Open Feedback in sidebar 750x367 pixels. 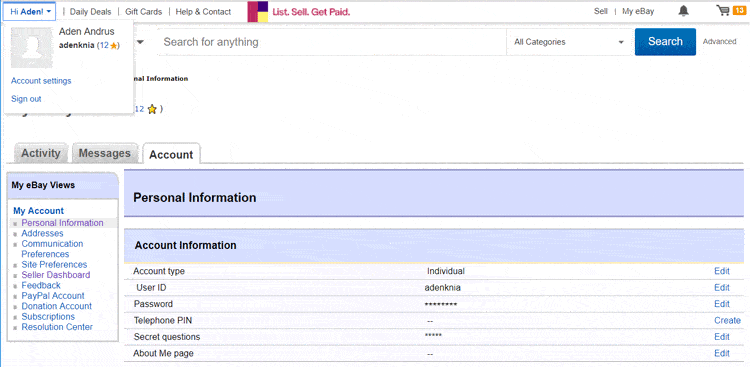41,286
